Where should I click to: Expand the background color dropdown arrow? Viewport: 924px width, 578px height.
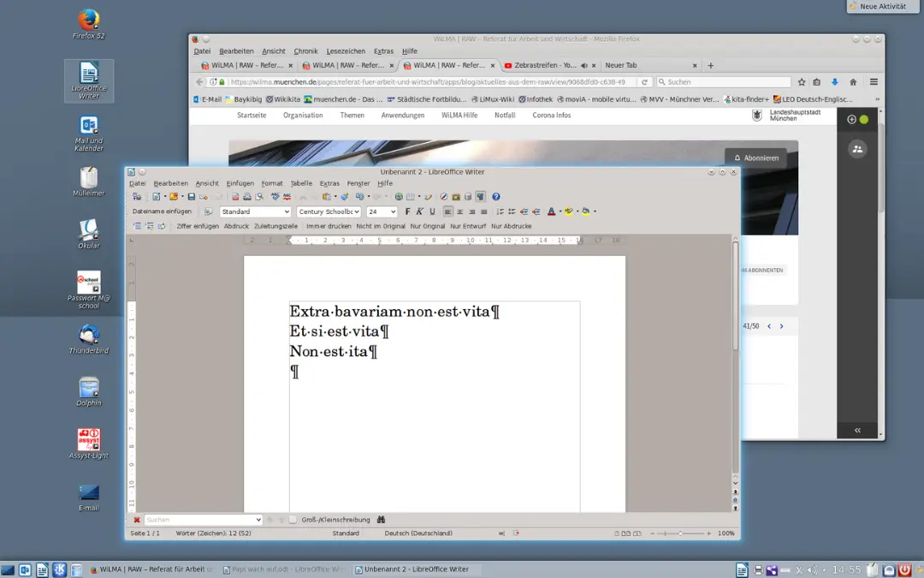pyautogui.click(x=595, y=212)
